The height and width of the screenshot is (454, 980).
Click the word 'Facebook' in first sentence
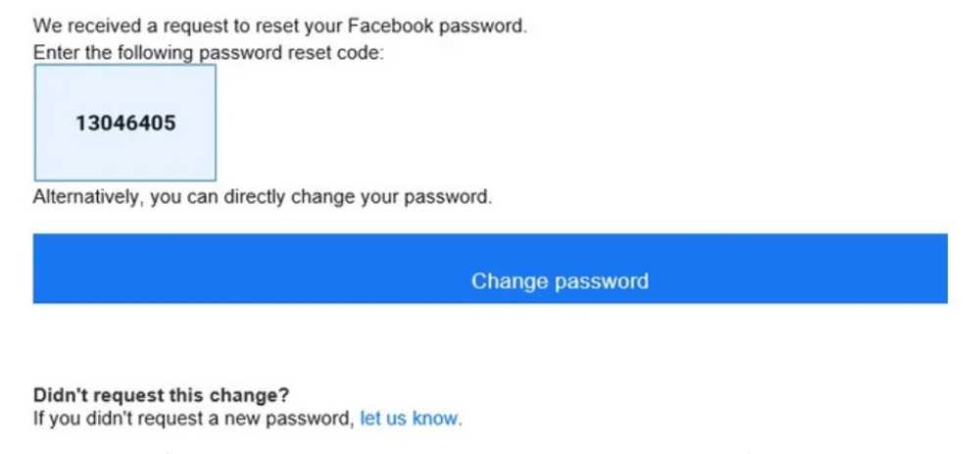pos(390,26)
